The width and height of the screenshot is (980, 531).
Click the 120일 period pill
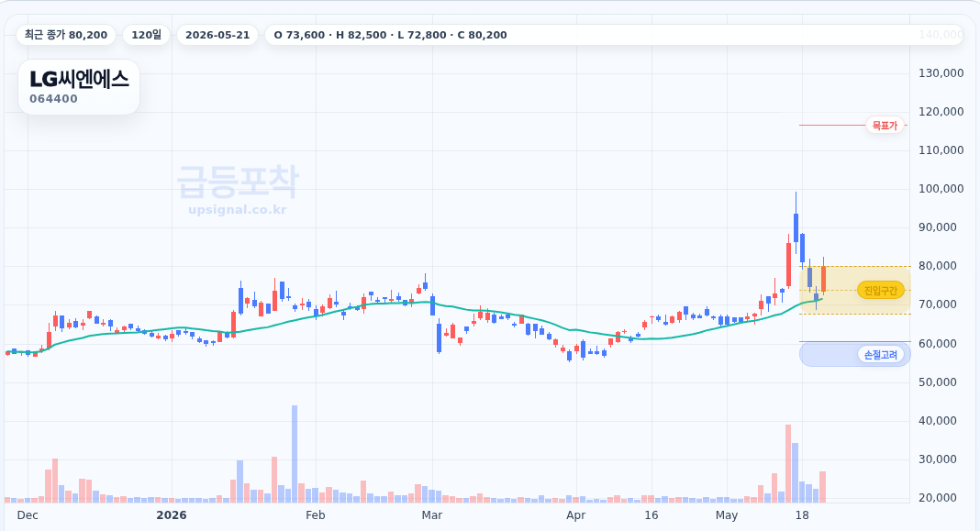[146, 35]
